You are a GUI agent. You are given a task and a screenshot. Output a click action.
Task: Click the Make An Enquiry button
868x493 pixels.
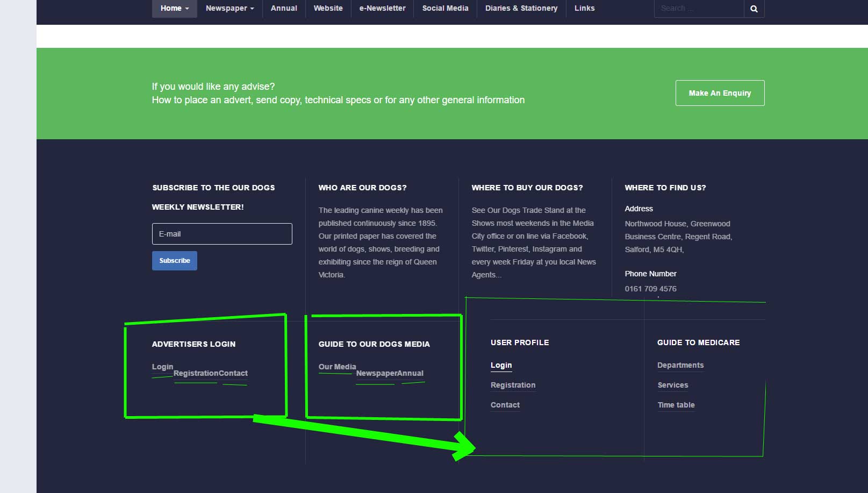pos(720,93)
